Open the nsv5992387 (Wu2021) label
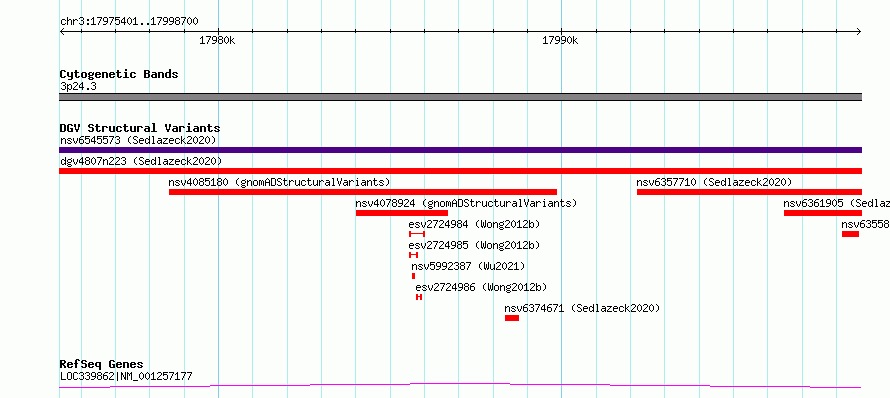This screenshot has width=890, height=398. coord(468,266)
